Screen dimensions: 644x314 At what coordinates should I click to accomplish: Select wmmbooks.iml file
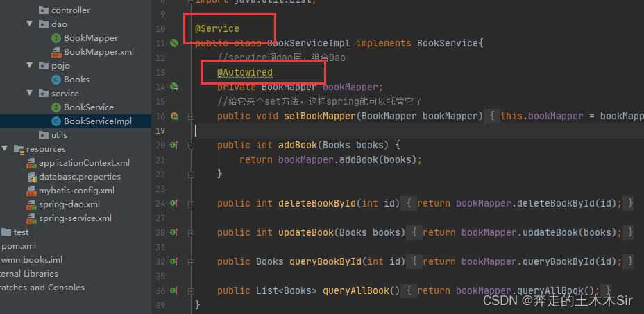click(32, 260)
